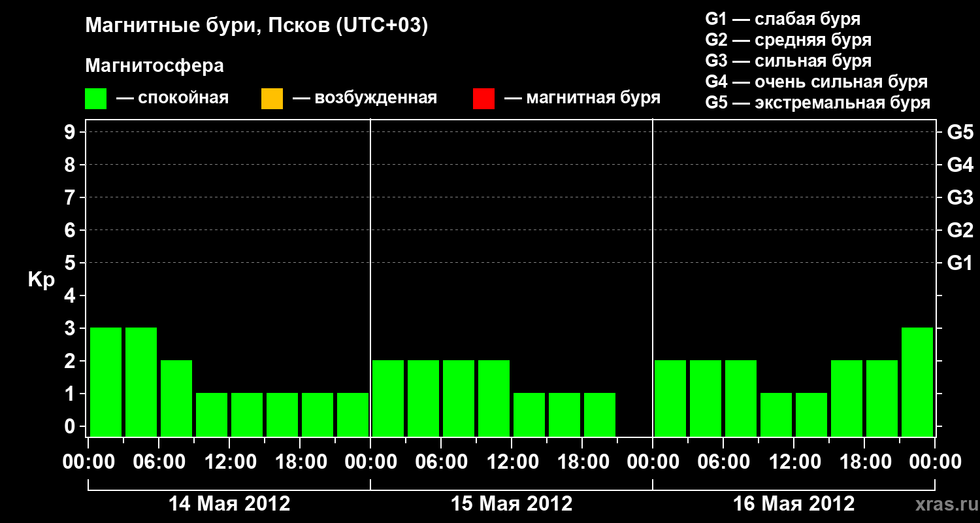Click the red 'магнитная буря' legend swatch
980x523 pixels.
[483, 99]
